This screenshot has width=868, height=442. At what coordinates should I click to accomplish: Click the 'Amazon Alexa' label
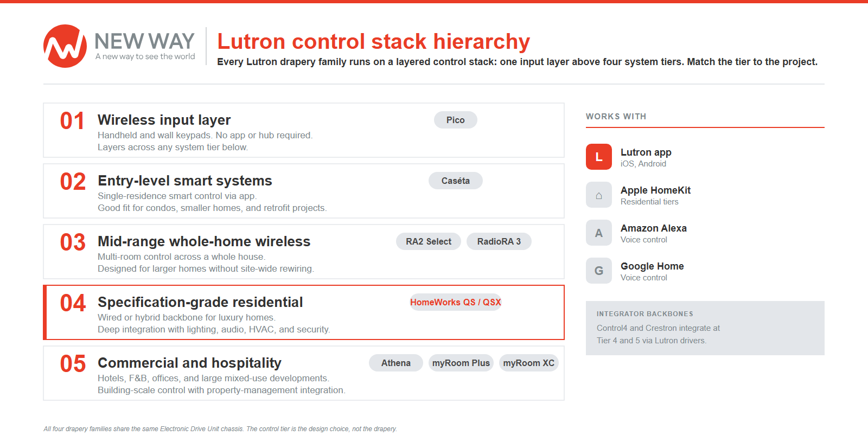[x=654, y=228]
